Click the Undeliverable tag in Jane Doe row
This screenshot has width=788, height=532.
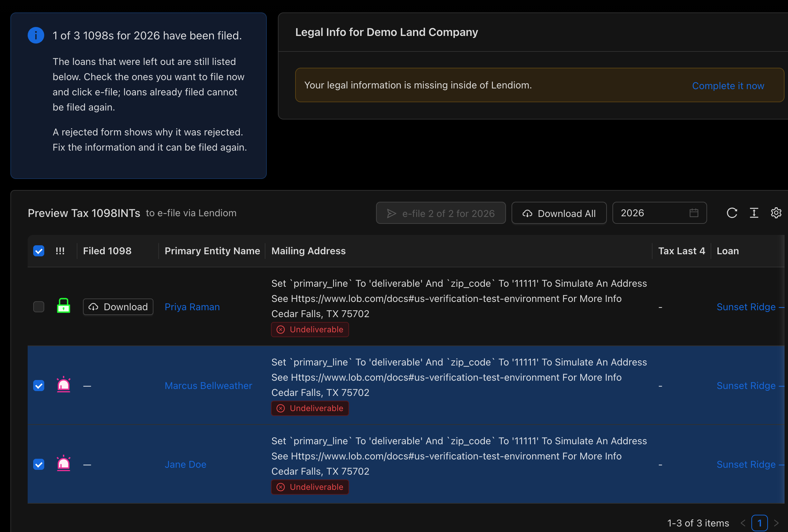click(310, 487)
